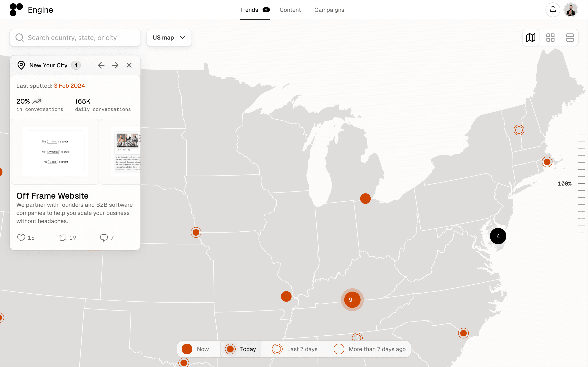Image resolution: width=588 pixels, height=367 pixels.
Task: Expand the US map dropdown
Action: click(169, 38)
